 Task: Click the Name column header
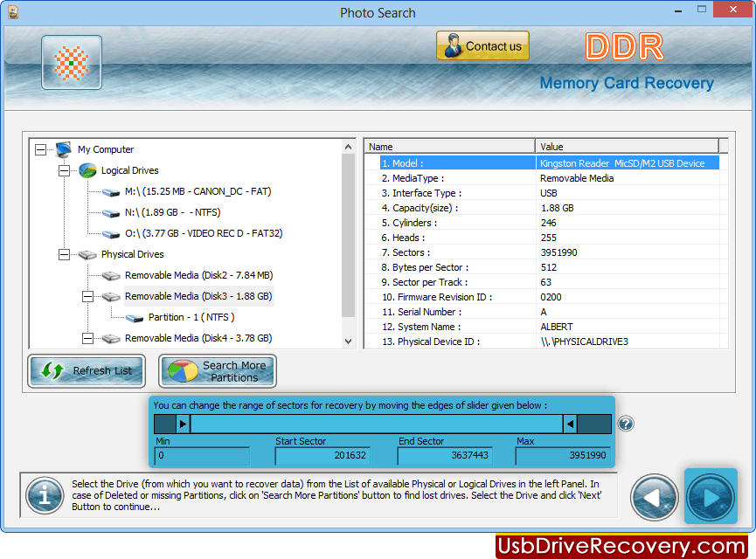tap(449, 147)
